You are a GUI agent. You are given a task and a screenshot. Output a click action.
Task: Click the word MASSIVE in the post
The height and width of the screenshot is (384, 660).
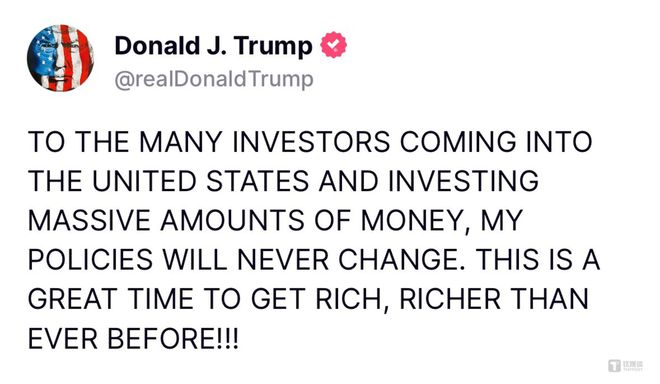[89, 221]
